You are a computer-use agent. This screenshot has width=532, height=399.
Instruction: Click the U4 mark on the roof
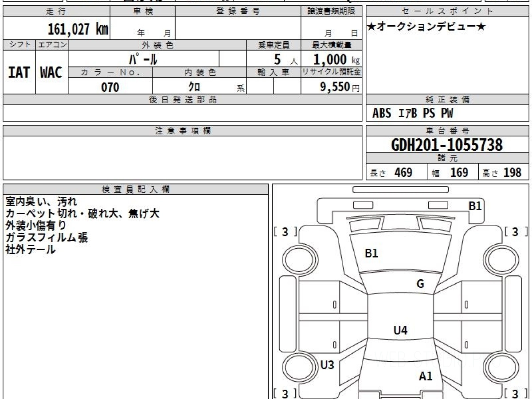(400, 330)
